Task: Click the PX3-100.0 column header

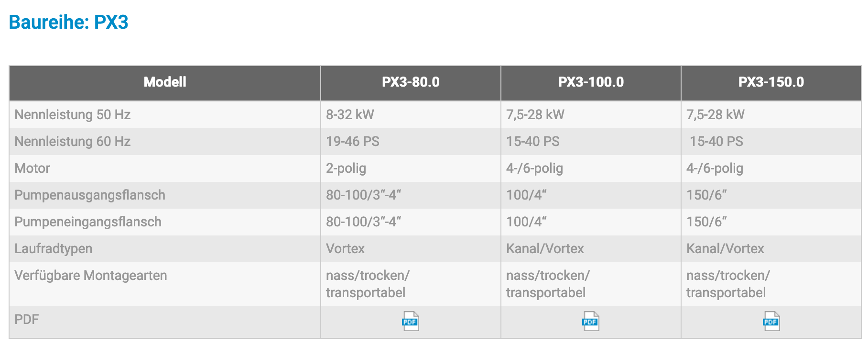Action: [x=591, y=82]
